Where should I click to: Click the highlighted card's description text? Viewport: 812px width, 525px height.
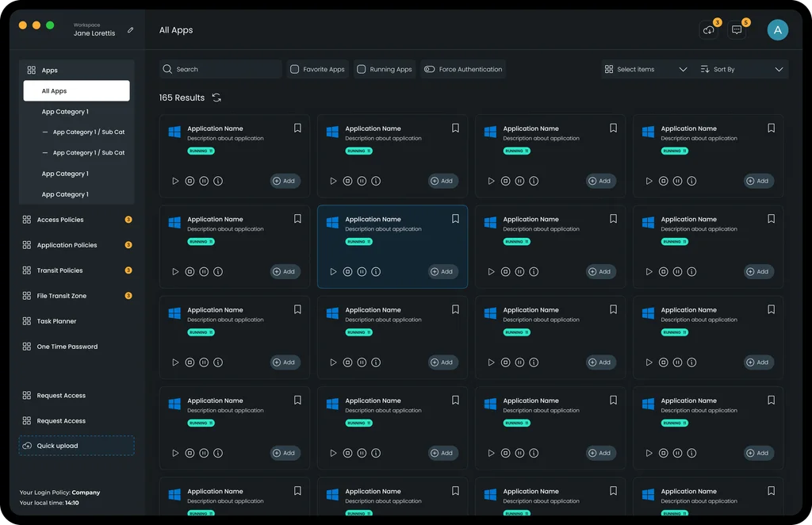383,229
